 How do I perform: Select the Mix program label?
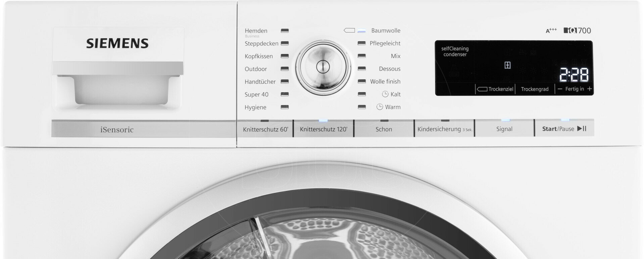tap(396, 56)
